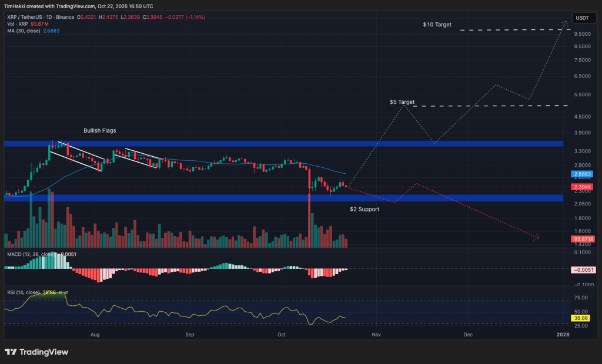Click the red current price tag 2.3945

click(581, 187)
